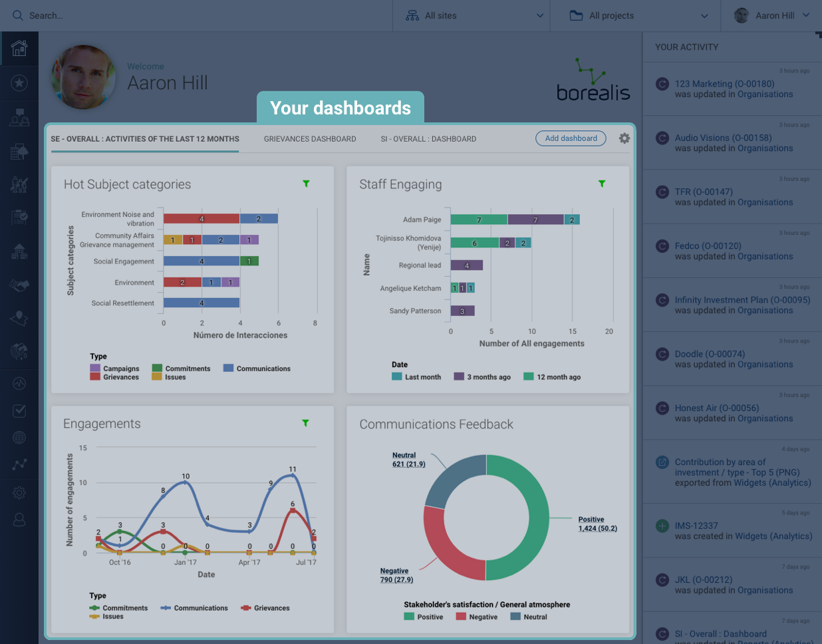Screen dimensions: 822x644
Task: Open the Aaron Hill user menu
Action: (771, 16)
